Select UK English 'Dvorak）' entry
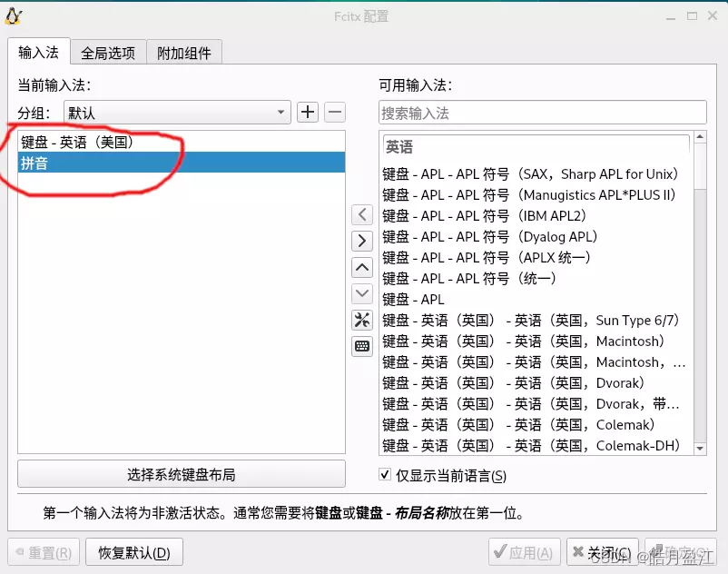Image resolution: width=728 pixels, height=574 pixels. point(536,383)
